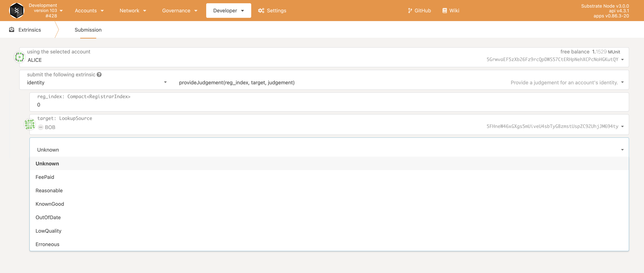Click BOB target identicon
Image resolution: width=644 pixels, height=273 pixels.
(30, 124)
